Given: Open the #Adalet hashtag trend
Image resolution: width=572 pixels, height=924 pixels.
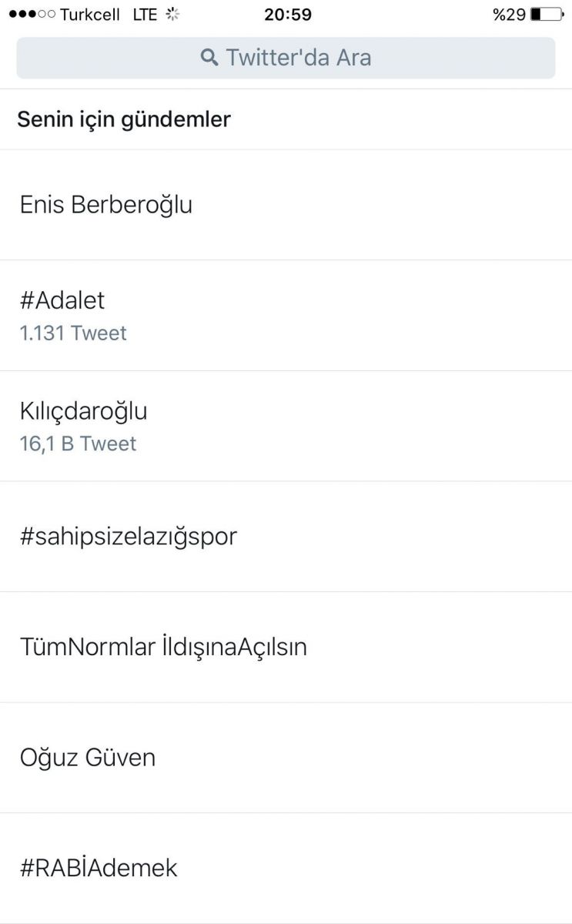Looking at the screenshot, I should (x=62, y=300).
